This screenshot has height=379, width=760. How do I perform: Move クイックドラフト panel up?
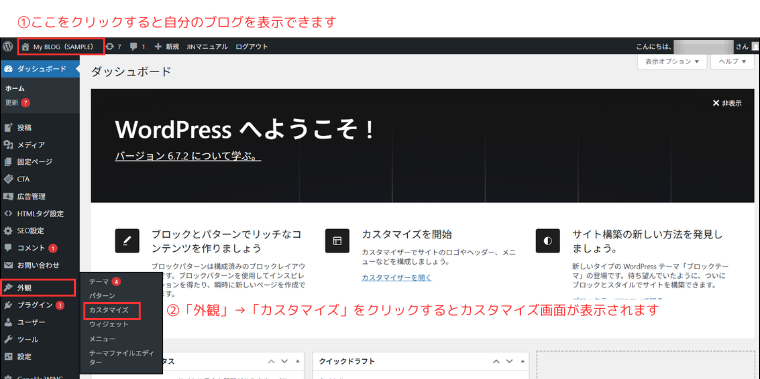pos(497,362)
